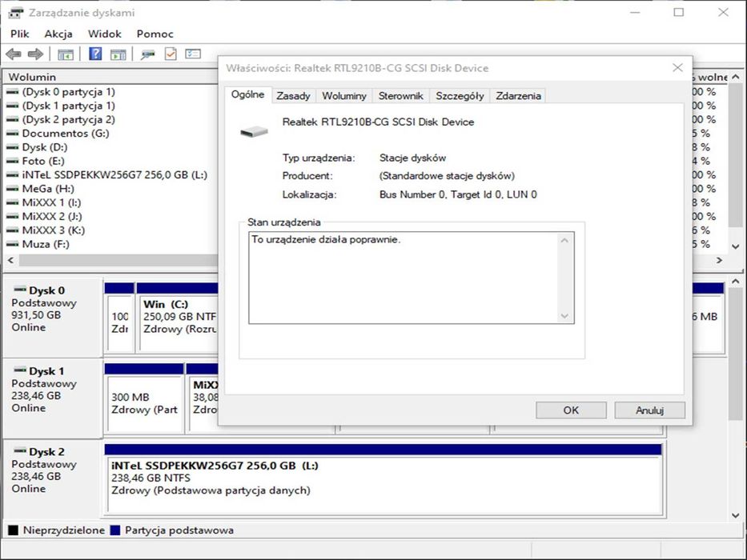
Task: Click the black Nieprzydzielone legend swatch
Action: click(x=13, y=530)
